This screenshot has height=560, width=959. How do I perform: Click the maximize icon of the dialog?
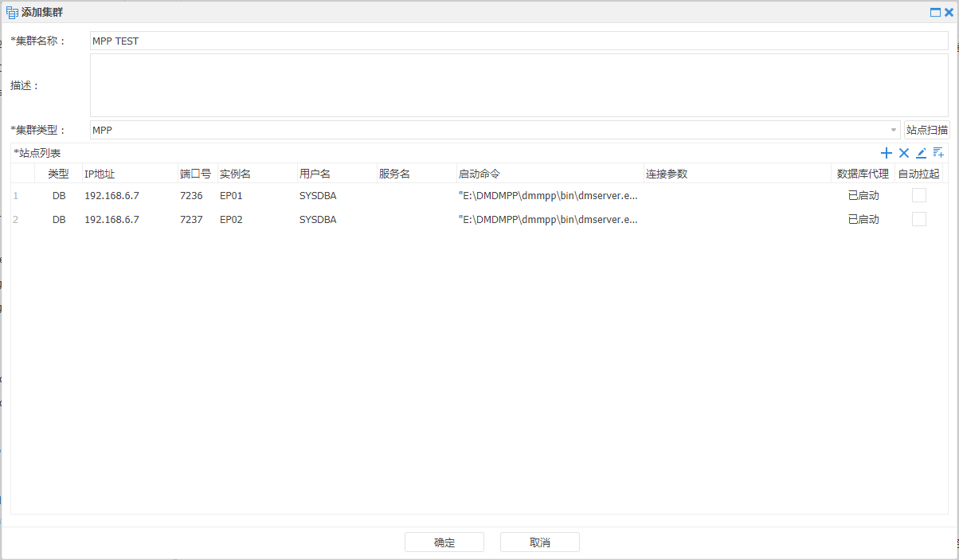click(x=937, y=11)
